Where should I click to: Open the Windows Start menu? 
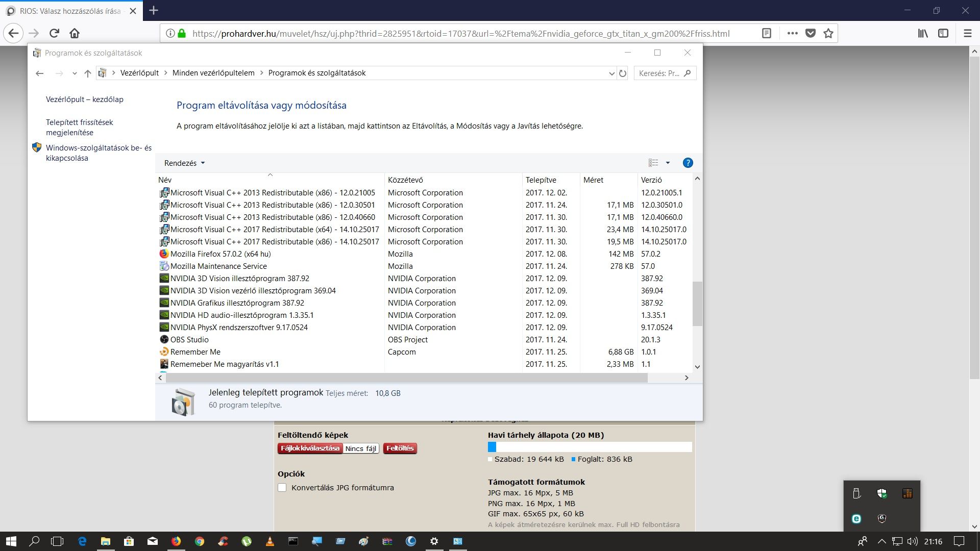(x=11, y=541)
